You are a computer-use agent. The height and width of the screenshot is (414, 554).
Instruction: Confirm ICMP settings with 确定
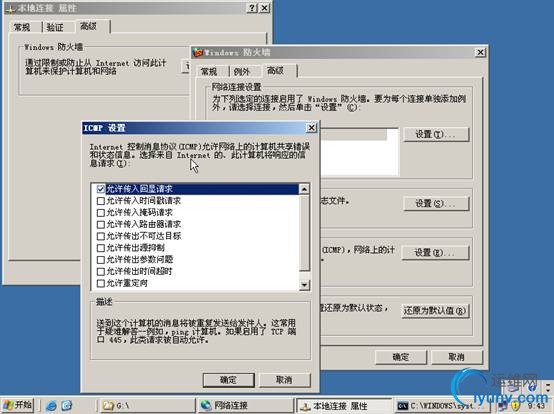pos(229,380)
